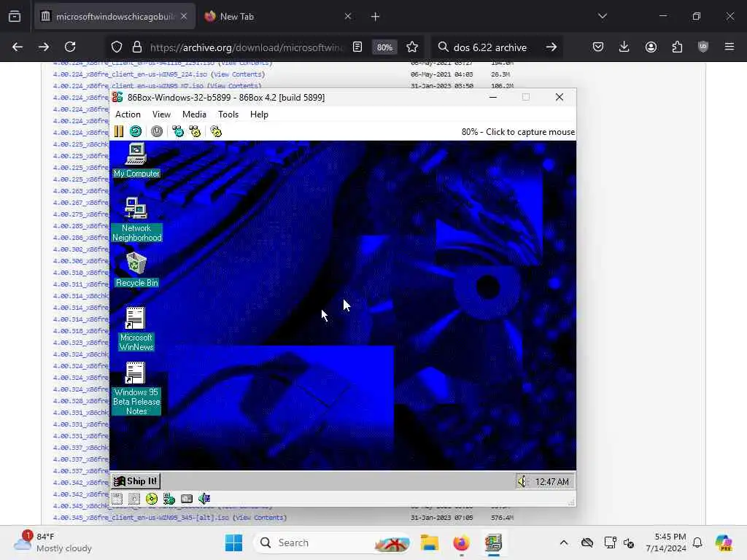747x560 pixels.
Task: Go forward in Firefox
Action: pos(43,47)
